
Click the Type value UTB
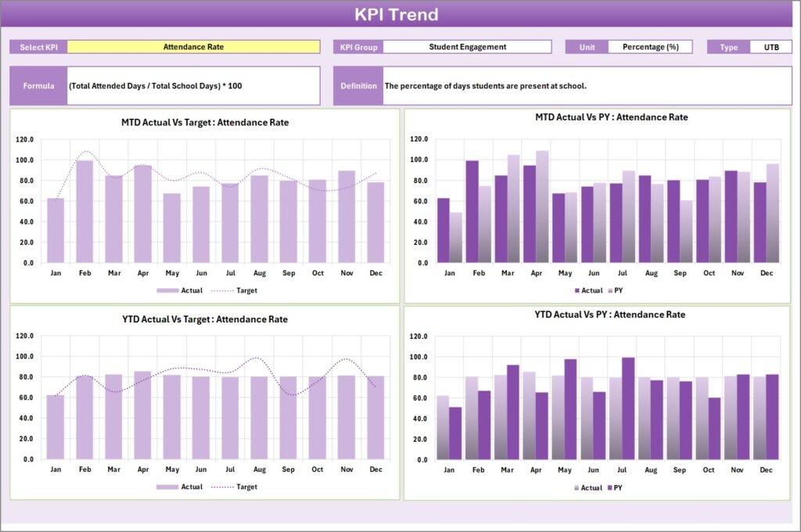770,46
